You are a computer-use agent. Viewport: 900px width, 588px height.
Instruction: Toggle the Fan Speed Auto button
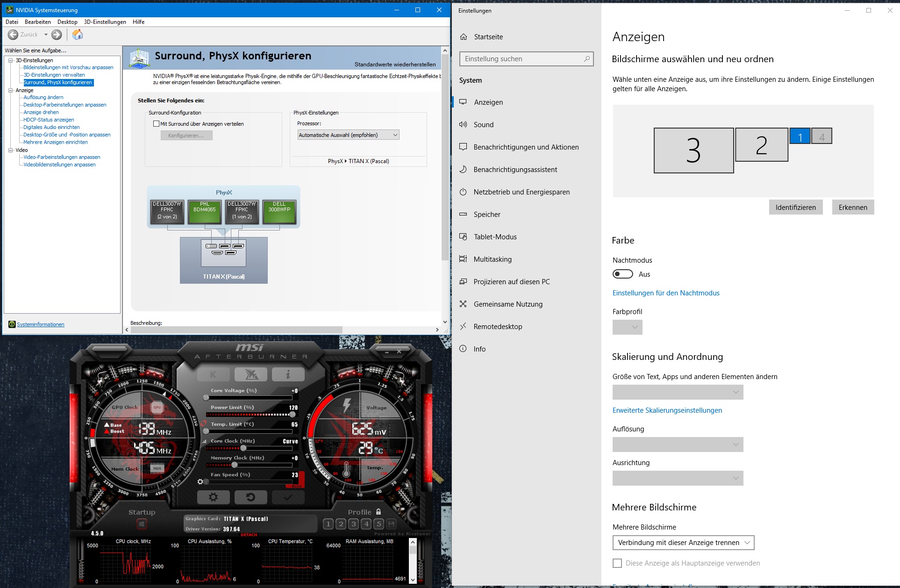click(297, 486)
